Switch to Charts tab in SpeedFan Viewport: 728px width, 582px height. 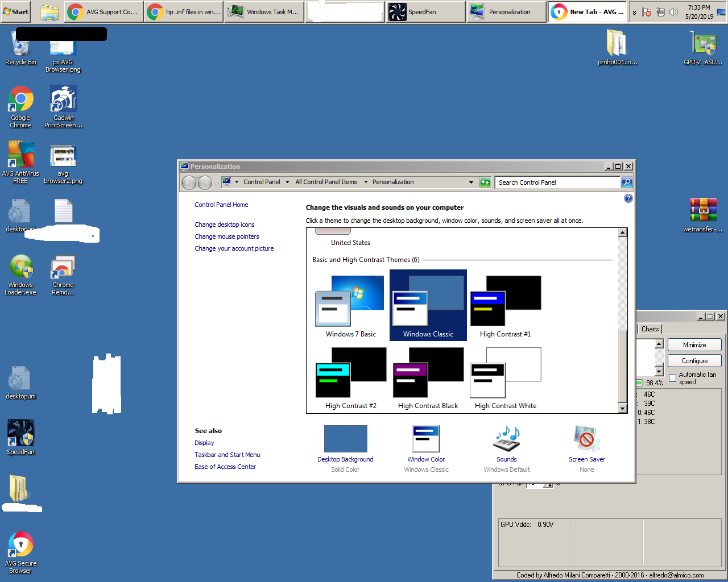650,329
